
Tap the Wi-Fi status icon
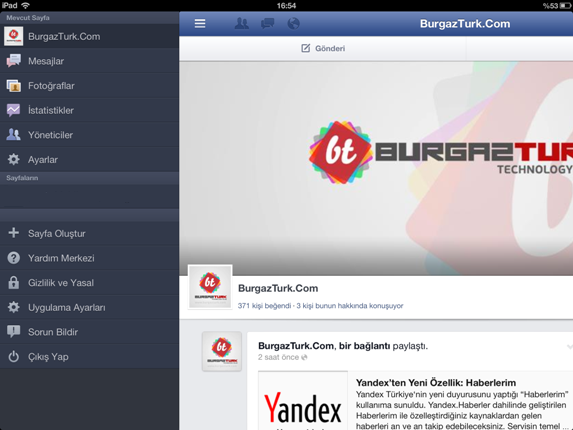click(x=25, y=5)
